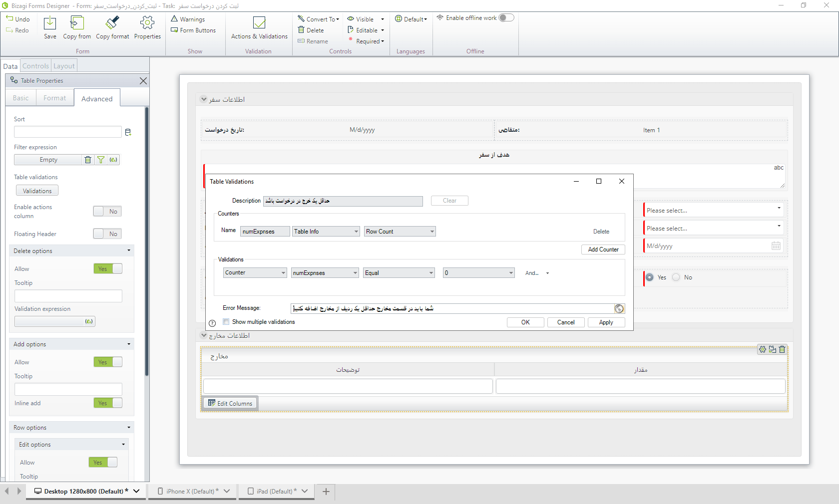Open the Row Count dropdown

(x=400, y=232)
